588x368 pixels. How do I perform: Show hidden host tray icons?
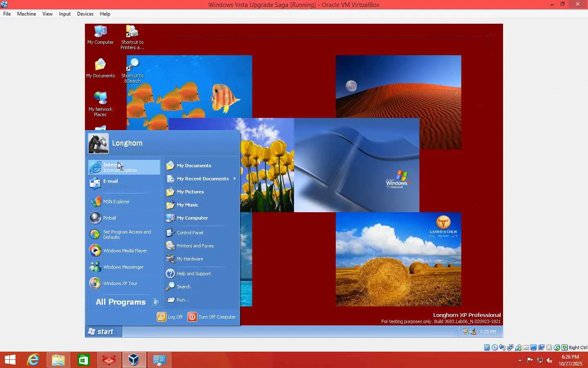pos(520,360)
